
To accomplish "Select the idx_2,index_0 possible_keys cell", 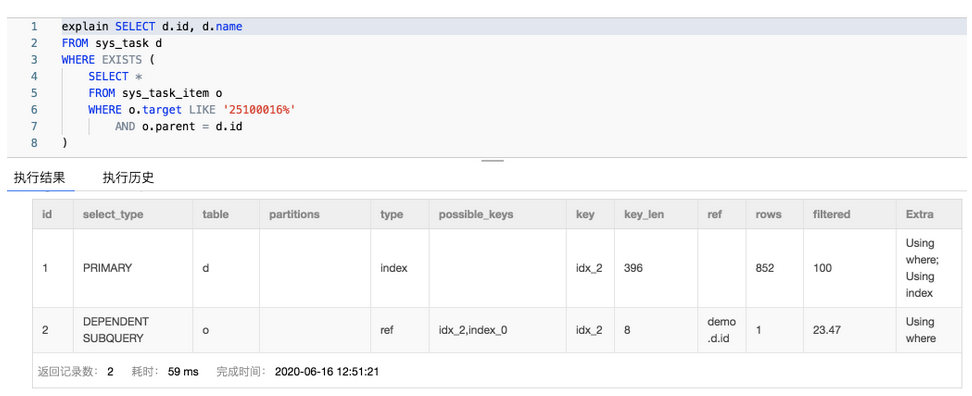I will point(473,330).
